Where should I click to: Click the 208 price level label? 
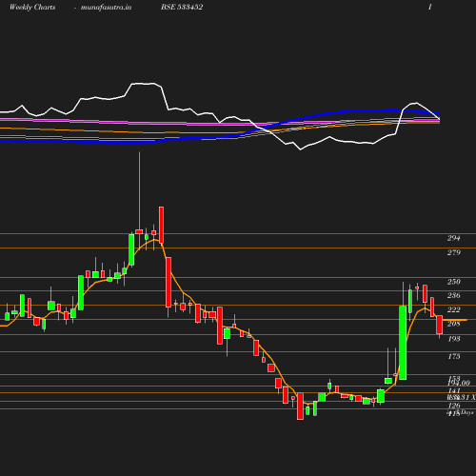click(x=453, y=324)
